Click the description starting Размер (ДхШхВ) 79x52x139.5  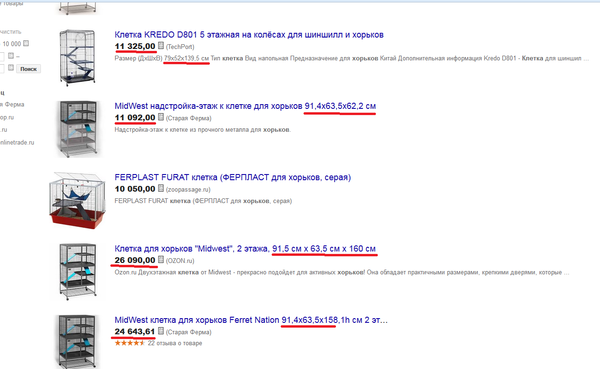351,58
